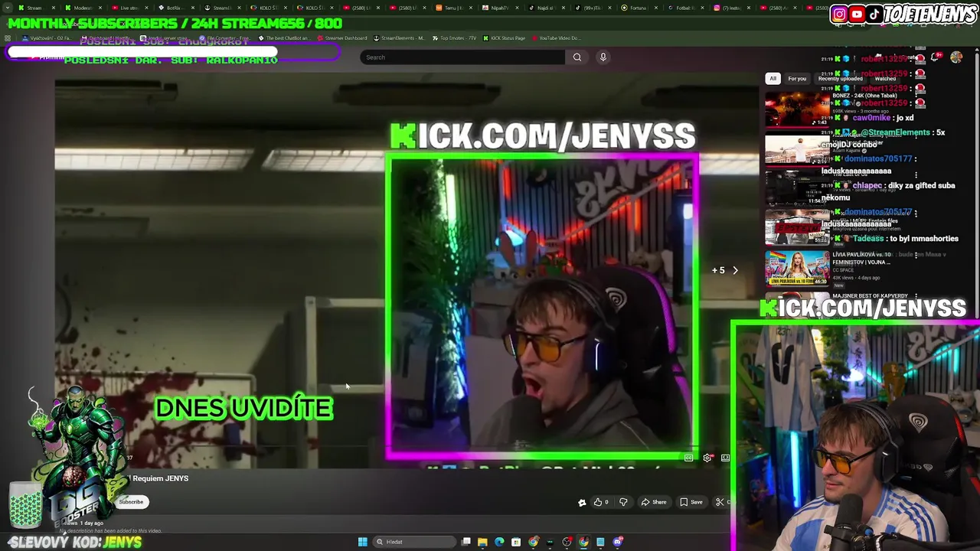Save the video to a playlist

click(x=691, y=502)
